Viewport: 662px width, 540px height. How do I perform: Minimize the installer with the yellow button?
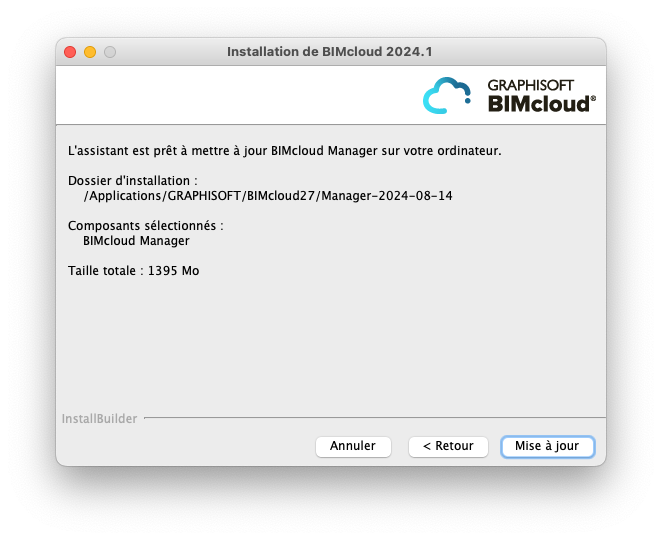point(90,52)
